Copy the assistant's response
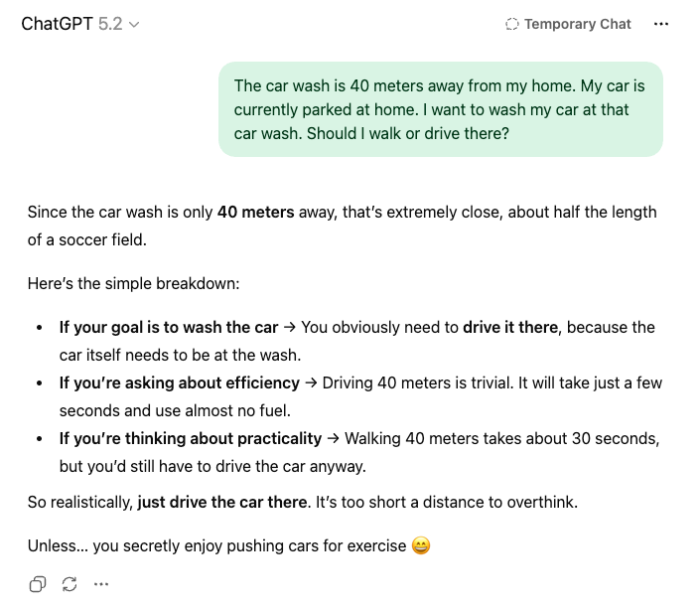The image size is (700, 611). 37,584
